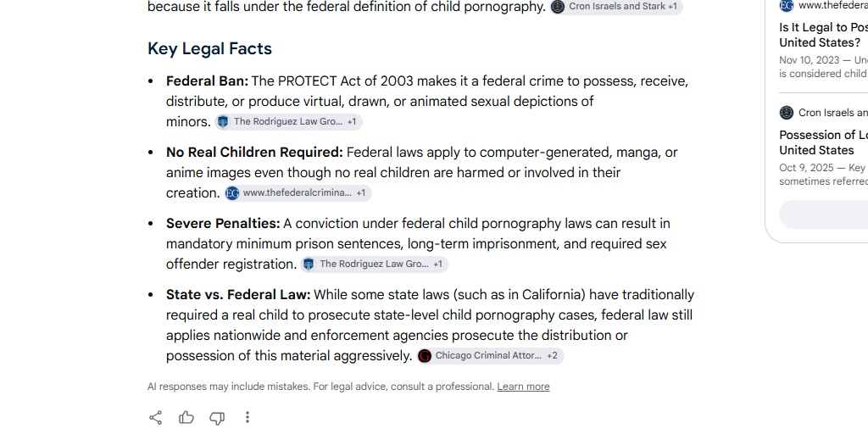Click Rodriguez Law Group chip under Federal Ban
868x434 pixels.
pos(288,122)
